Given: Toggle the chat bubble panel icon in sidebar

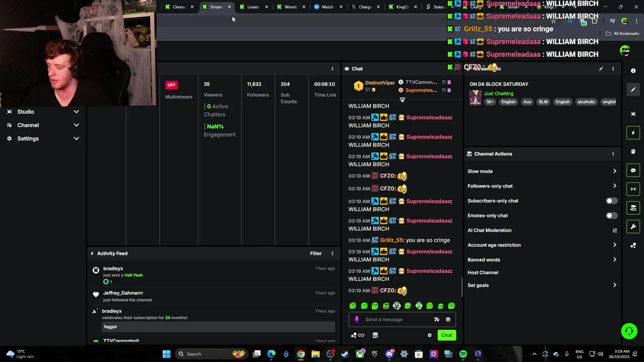Looking at the screenshot, I should (x=633, y=170).
